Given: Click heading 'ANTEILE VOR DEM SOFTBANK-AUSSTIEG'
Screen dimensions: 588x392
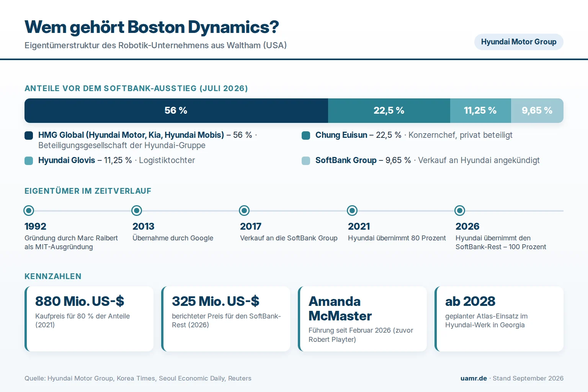Looking at the screenshot, I should coord(136,88).
